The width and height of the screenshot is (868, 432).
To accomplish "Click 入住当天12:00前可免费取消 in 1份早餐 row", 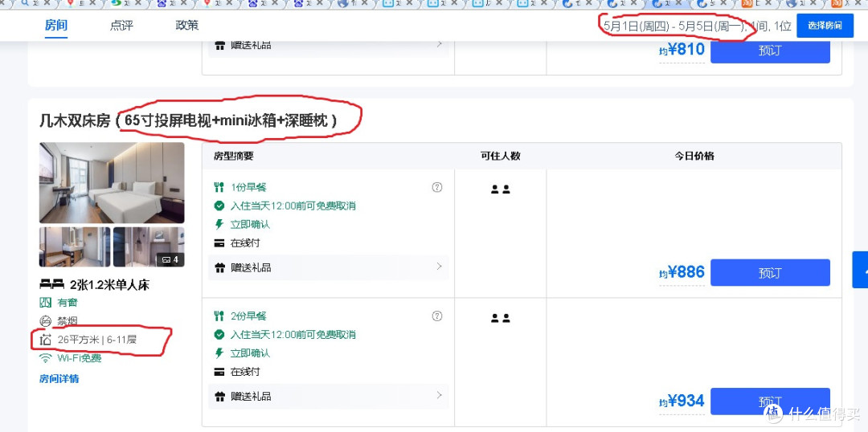I will (293, 206).
